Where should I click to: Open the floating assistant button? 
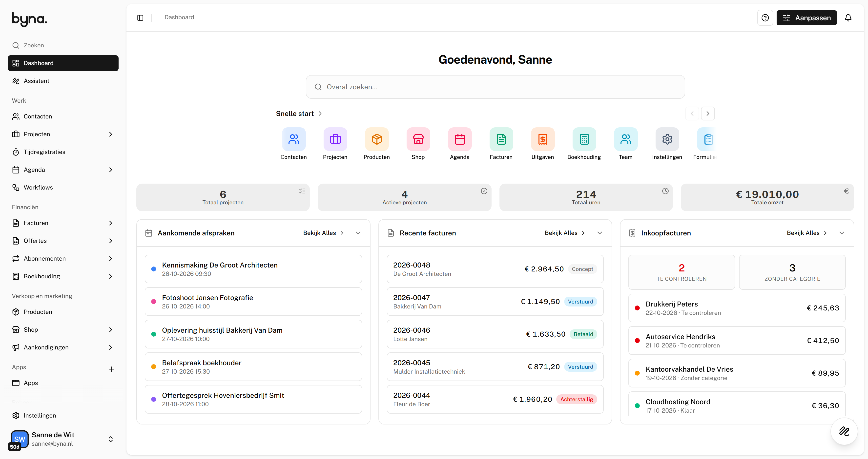pos(844,431)
